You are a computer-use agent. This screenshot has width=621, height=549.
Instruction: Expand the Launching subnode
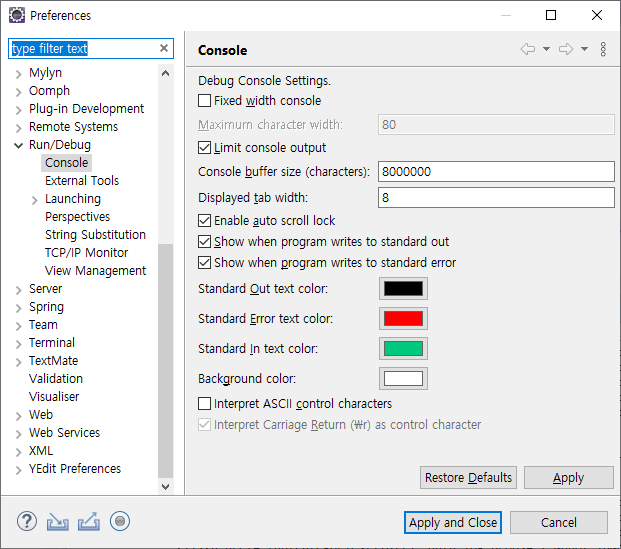coord(34,200)
